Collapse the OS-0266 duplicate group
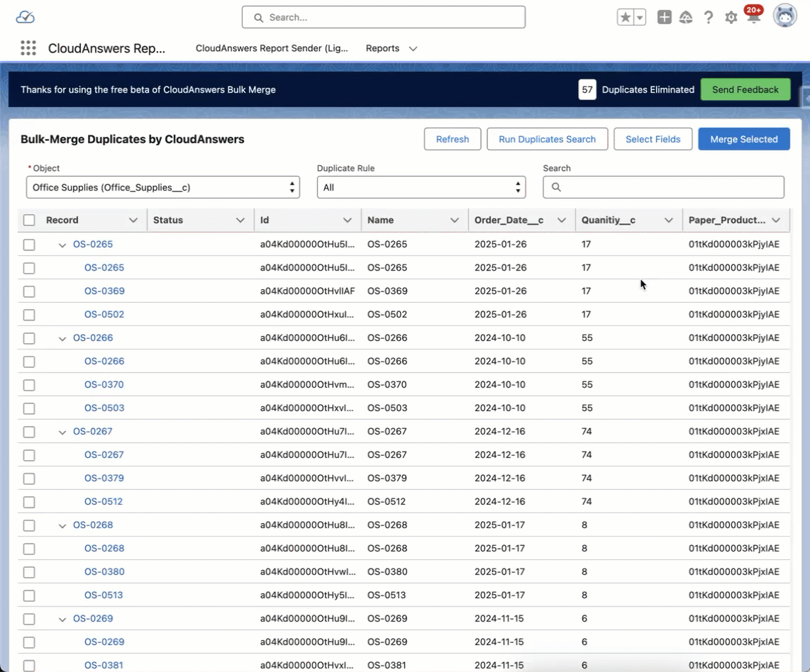 click(x=62, y=339)
